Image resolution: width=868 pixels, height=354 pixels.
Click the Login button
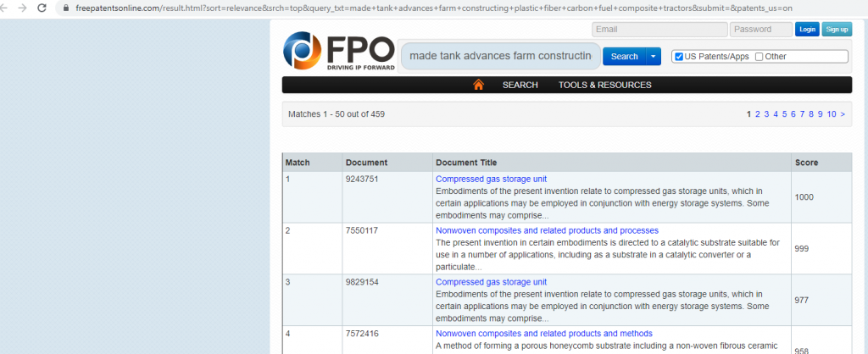click(807, 30)
